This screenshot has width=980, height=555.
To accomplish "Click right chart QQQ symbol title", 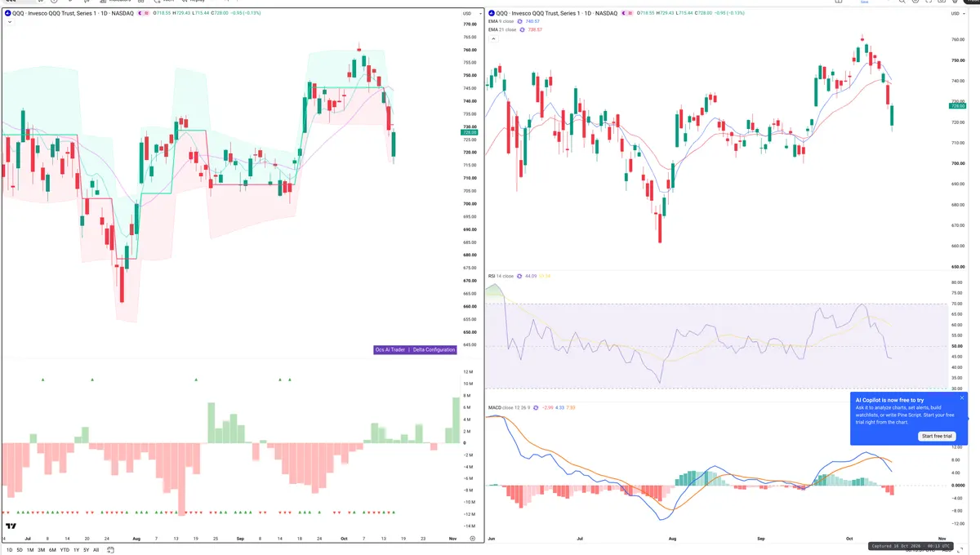I will tap(556, 13).
